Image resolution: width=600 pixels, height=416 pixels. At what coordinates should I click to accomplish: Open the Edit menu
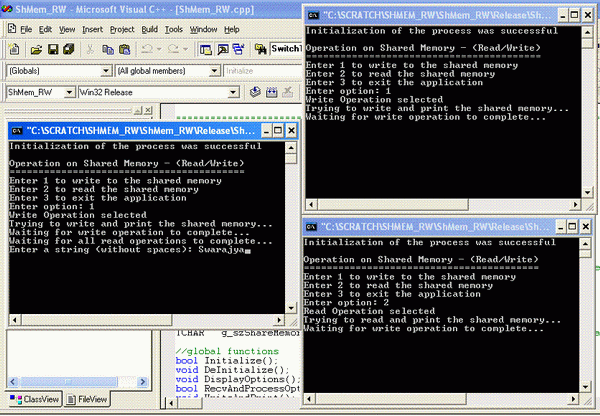coord(45,29)
